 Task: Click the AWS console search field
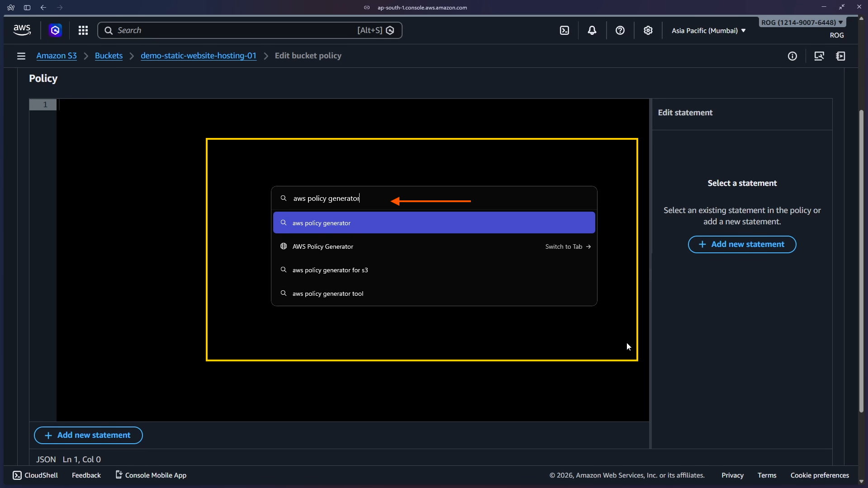(x=235, y=30)
